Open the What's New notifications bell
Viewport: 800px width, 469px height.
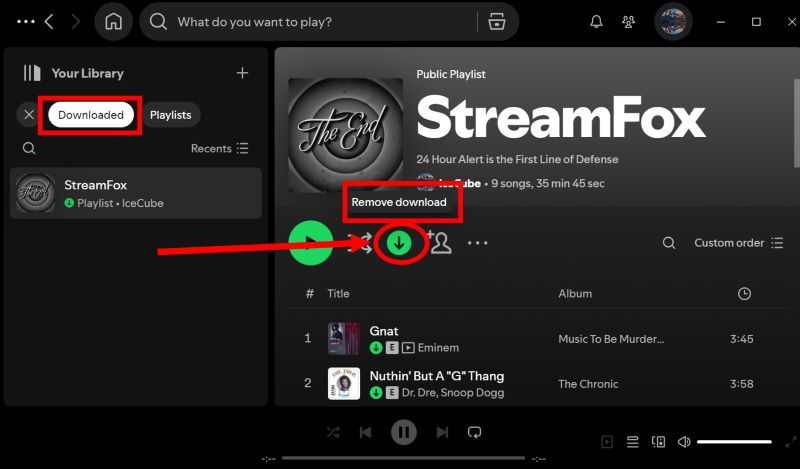pos(596,22)
